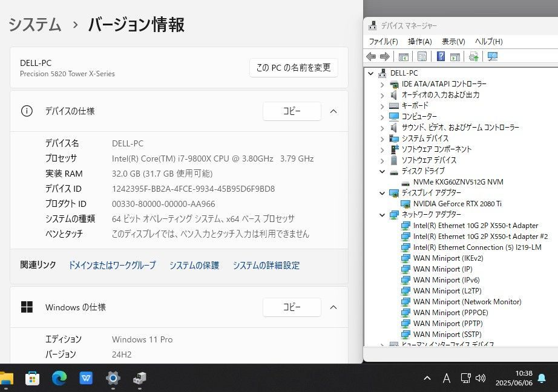
Task: Collapse the ネットワーク アダプター node
Action: (x=382, y=215)
